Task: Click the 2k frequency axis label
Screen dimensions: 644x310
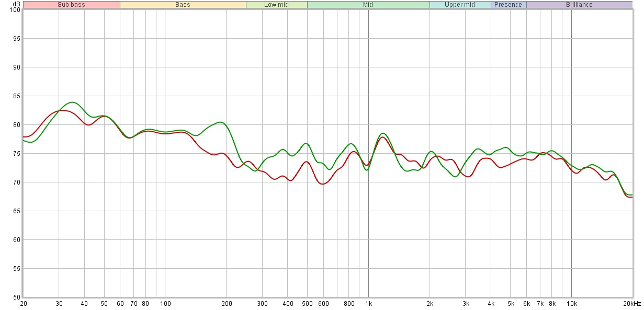Action: (x=430, y=304)
